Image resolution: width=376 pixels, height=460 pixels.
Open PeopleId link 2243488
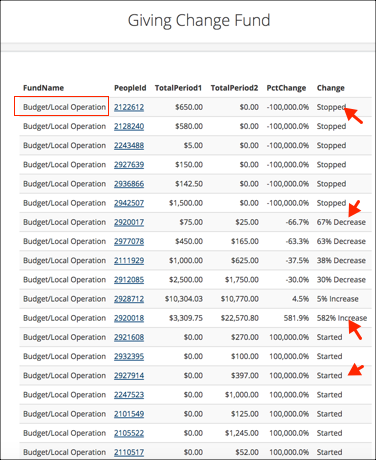pos(129,146)
